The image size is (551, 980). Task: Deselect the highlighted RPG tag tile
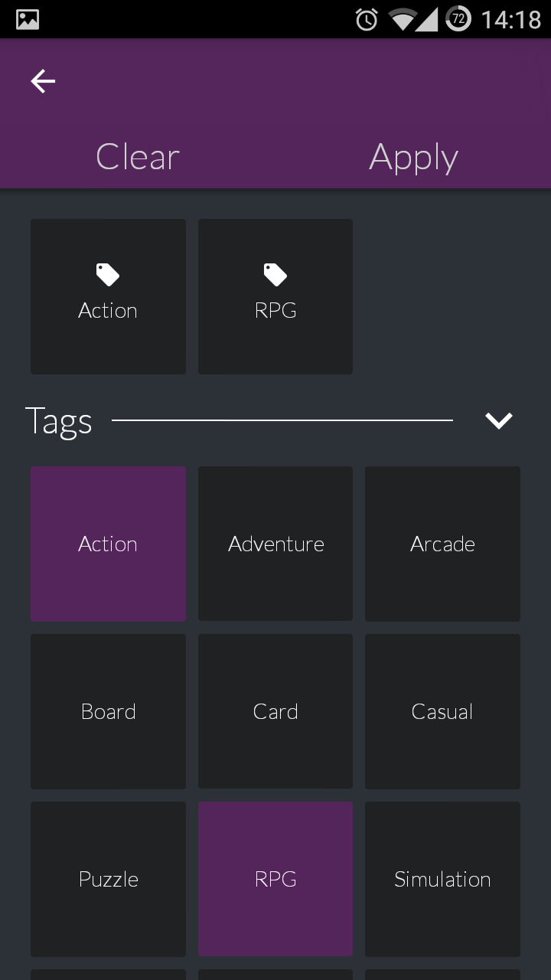pos(275,879)
